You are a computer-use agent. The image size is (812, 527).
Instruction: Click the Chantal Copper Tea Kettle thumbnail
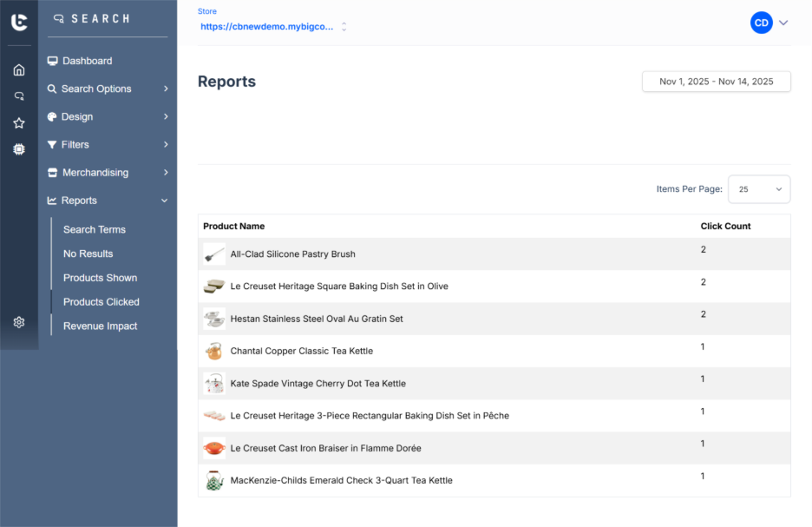point(213,351)
